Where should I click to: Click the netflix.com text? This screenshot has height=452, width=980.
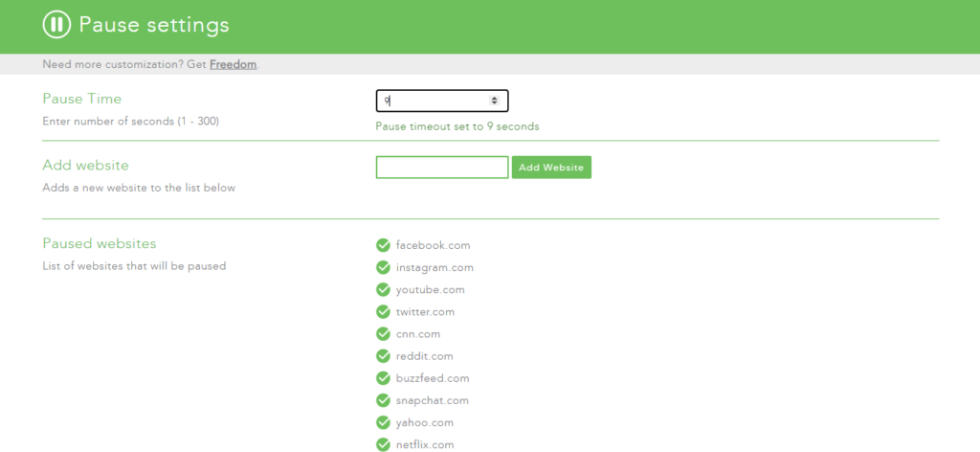point(425,445)
